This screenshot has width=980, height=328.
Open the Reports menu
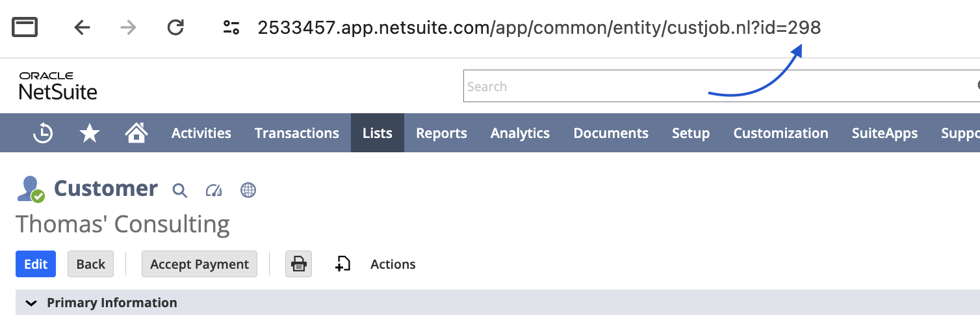click(x=442, y=133)
